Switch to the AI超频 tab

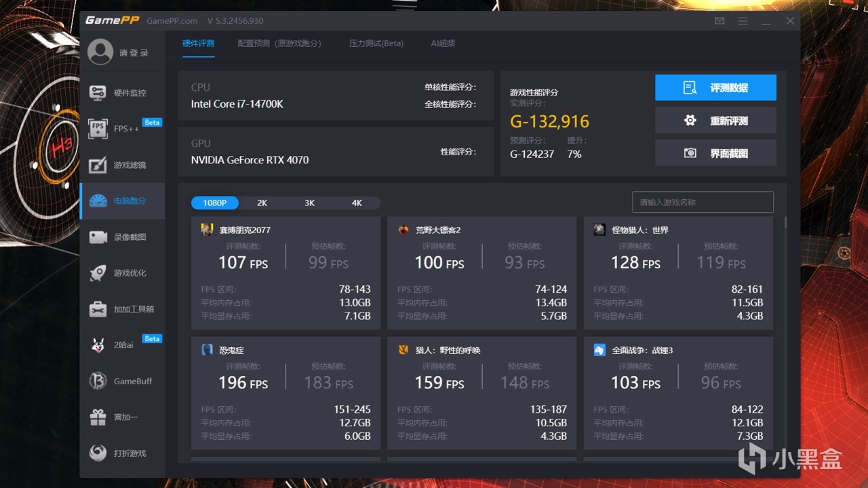coord(443,43)
